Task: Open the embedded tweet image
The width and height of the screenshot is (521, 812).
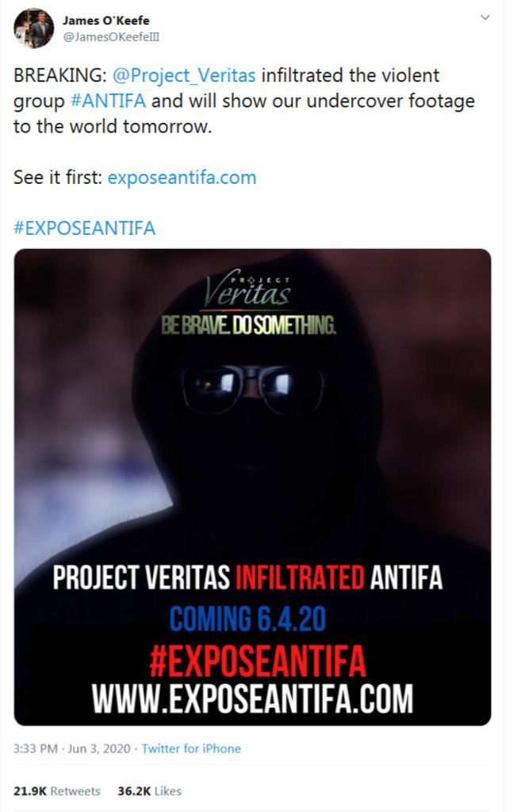Action: point(252,487)
